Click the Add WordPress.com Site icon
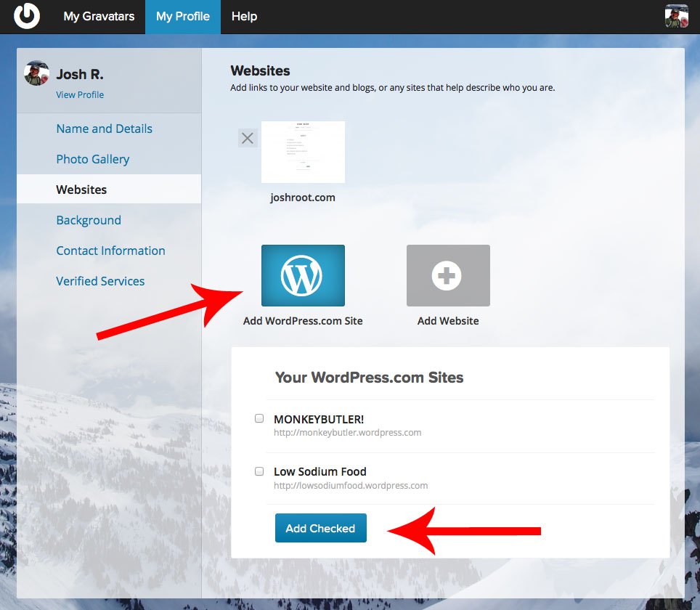700x610 pixels. (303, 276)
